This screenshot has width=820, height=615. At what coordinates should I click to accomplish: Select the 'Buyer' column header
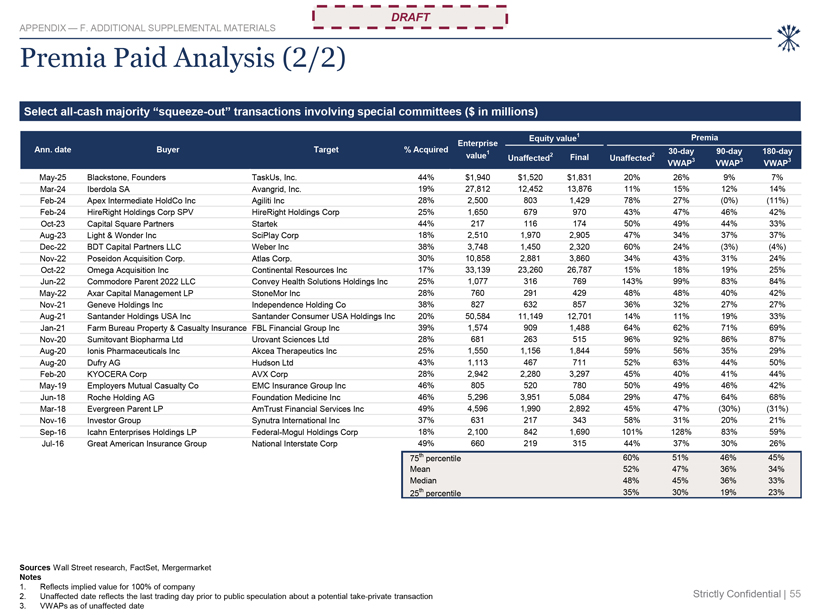point(168,150)
